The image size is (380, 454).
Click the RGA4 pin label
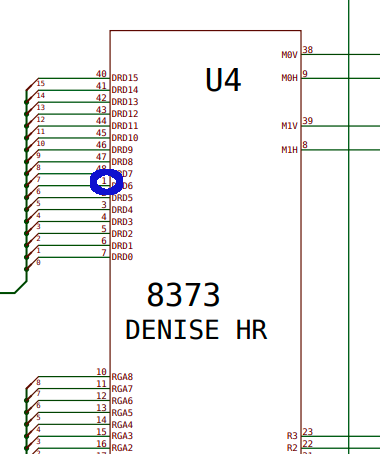tap(122, 425)
